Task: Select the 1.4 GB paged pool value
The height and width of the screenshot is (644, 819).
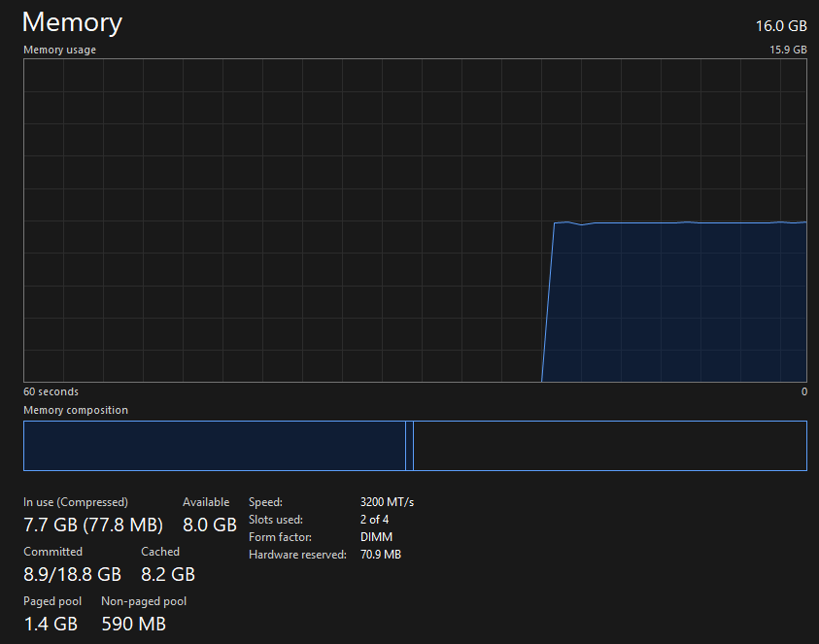Action: coord(51,624)
